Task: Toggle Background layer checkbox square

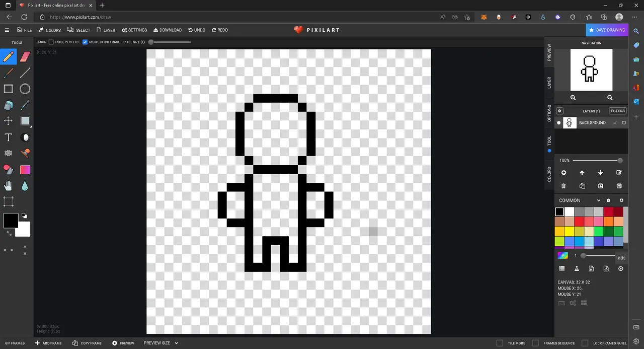Action: point(624,123)
